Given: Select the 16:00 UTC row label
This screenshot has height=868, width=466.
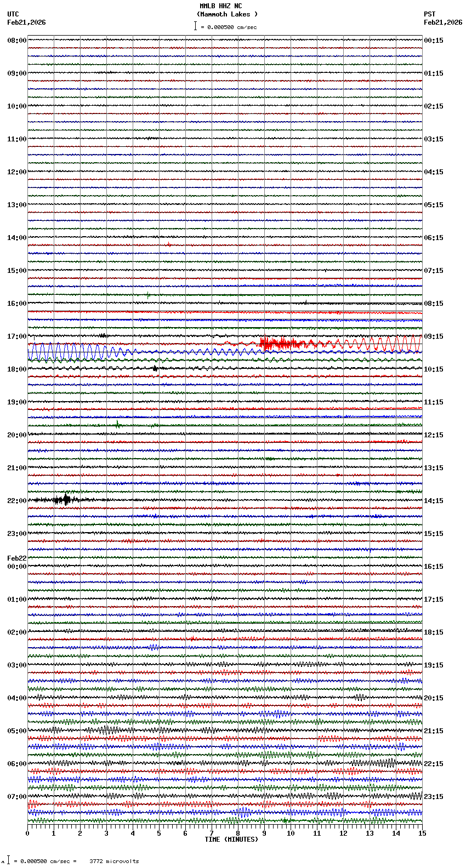Looking at the screenshot, I should 17,304.
